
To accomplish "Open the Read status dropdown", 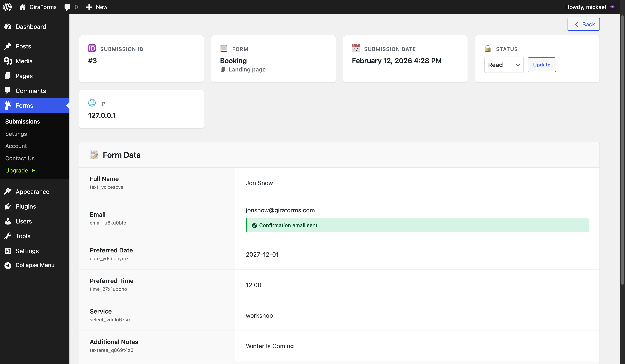I will pyautogui.click(x=504, y=65).
